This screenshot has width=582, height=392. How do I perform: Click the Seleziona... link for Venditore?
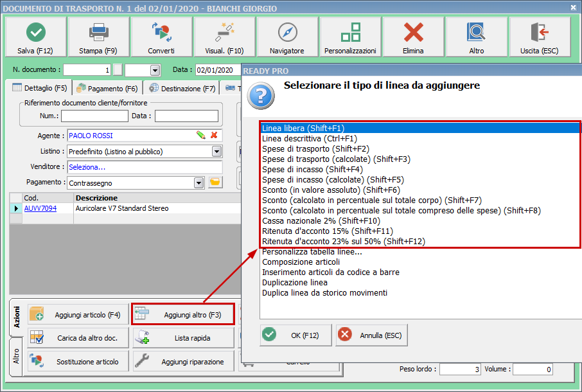[87, 167]
